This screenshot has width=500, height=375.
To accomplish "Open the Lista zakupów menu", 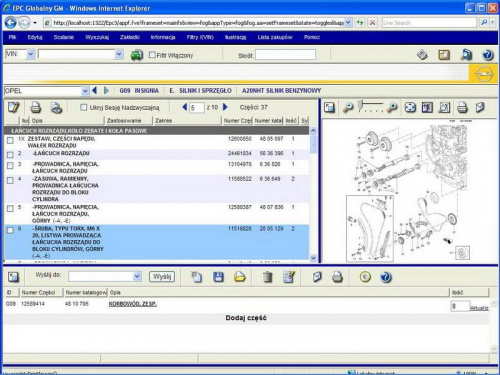I will click(x=275, y=37).
